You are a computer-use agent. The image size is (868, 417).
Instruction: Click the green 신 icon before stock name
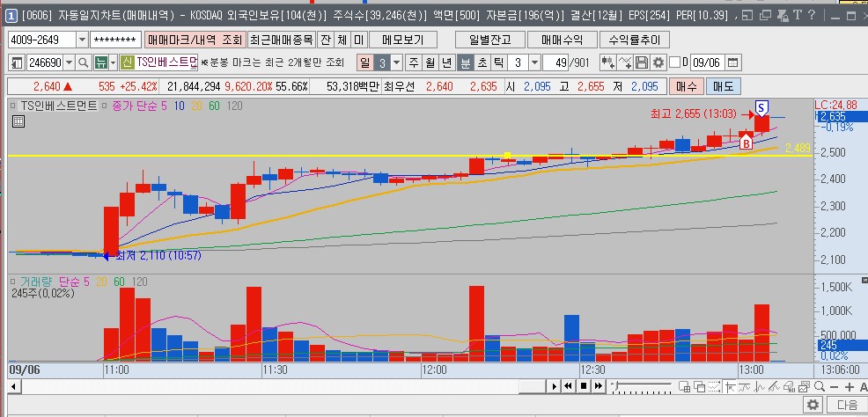(128, 62)
